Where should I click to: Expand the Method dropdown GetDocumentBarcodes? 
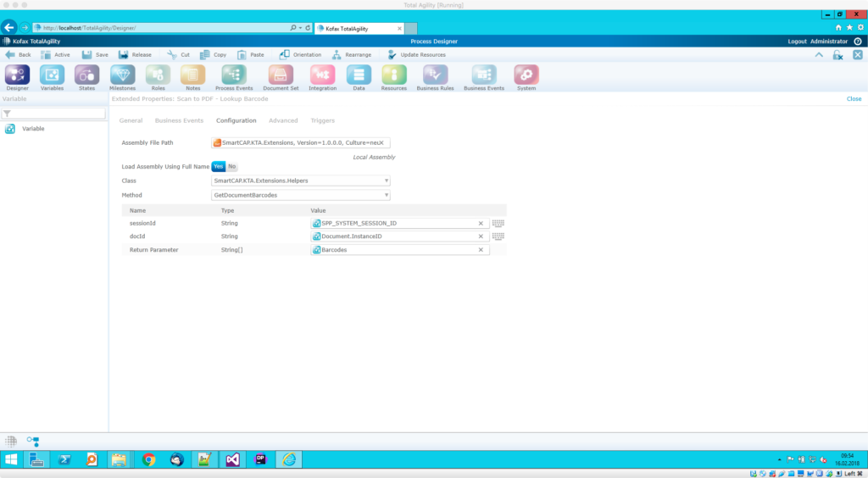pos(387,195)
